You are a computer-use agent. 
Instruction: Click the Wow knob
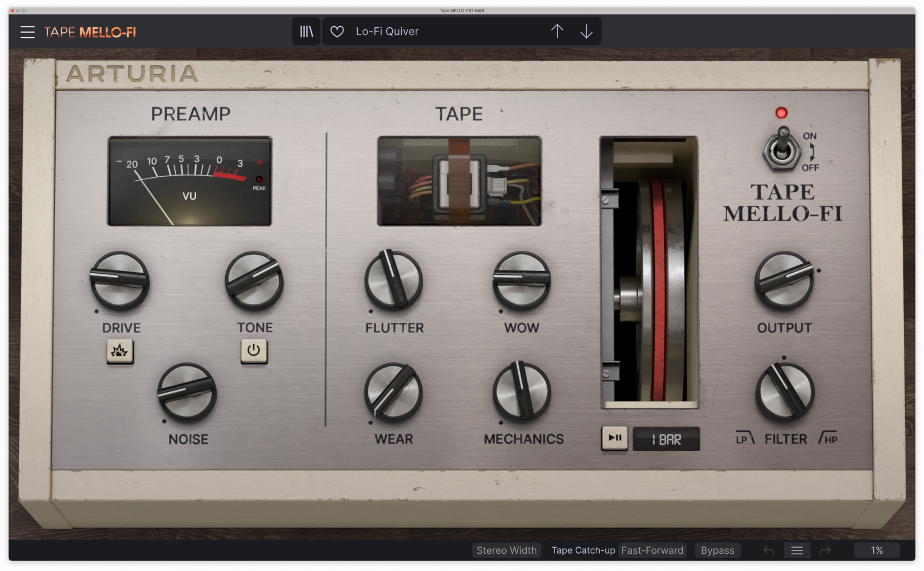[522, 280]
